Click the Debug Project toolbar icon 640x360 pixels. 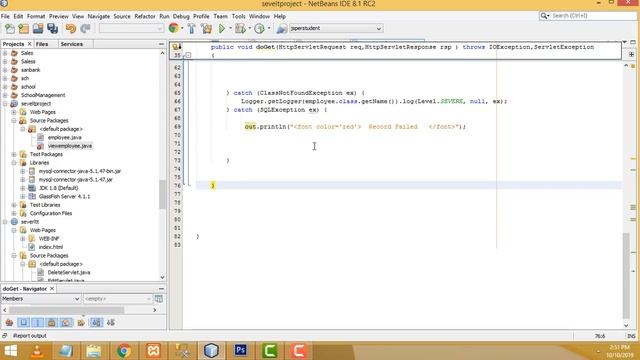[x=240, y=29]
